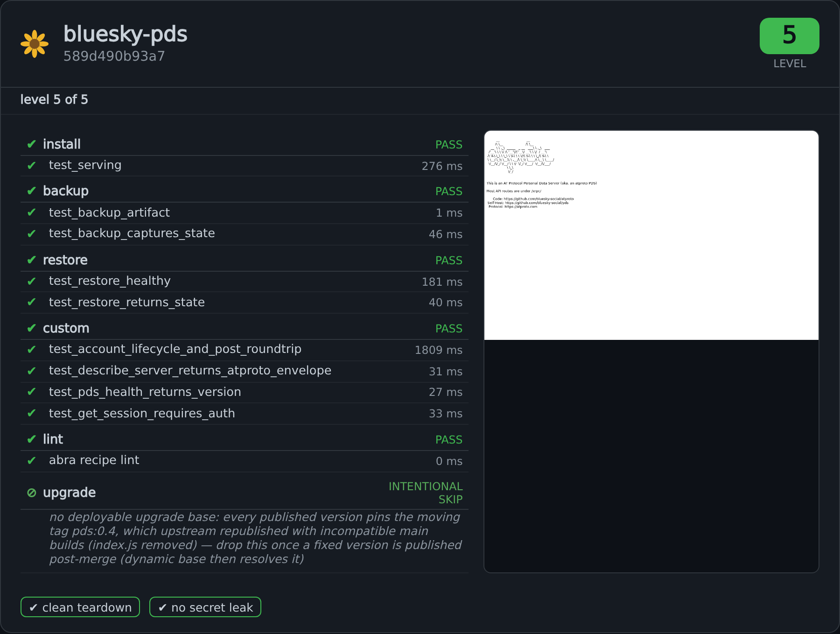Click the test_pds_health_returns_version test name
The height and width of the screenshot is (634, 840).
tap(145, 392)
